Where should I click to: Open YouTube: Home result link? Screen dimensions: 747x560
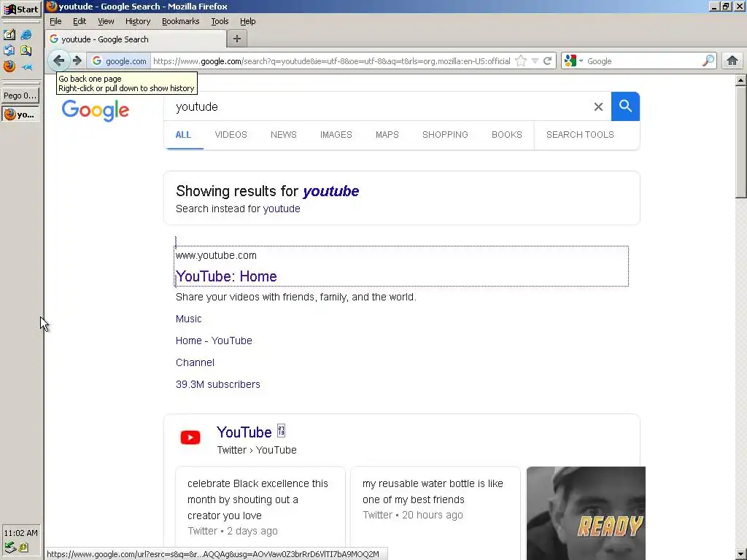(x=226, y=276)
